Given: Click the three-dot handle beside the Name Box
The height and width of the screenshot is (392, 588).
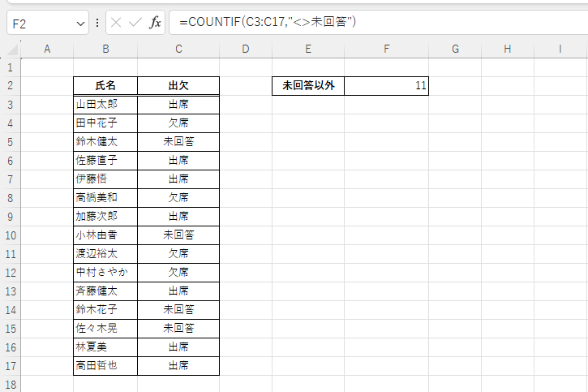Looking at the screenshot, I should tap(97, 23).
